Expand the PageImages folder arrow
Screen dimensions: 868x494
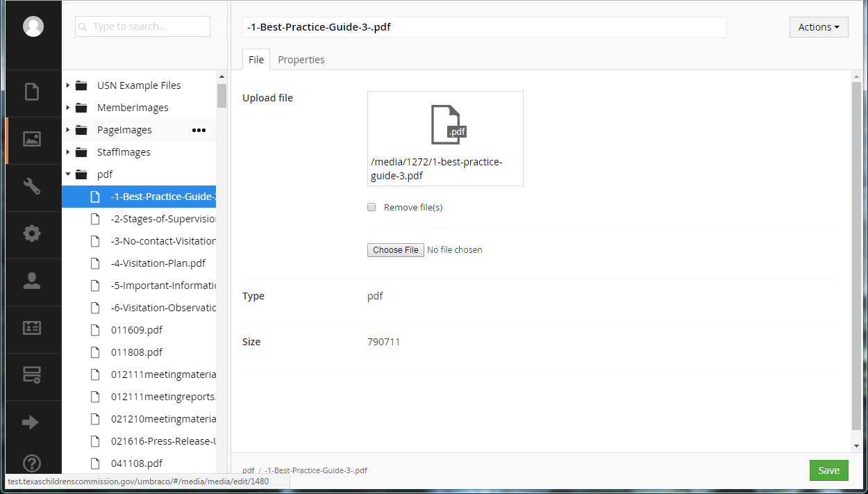point(67,130)
